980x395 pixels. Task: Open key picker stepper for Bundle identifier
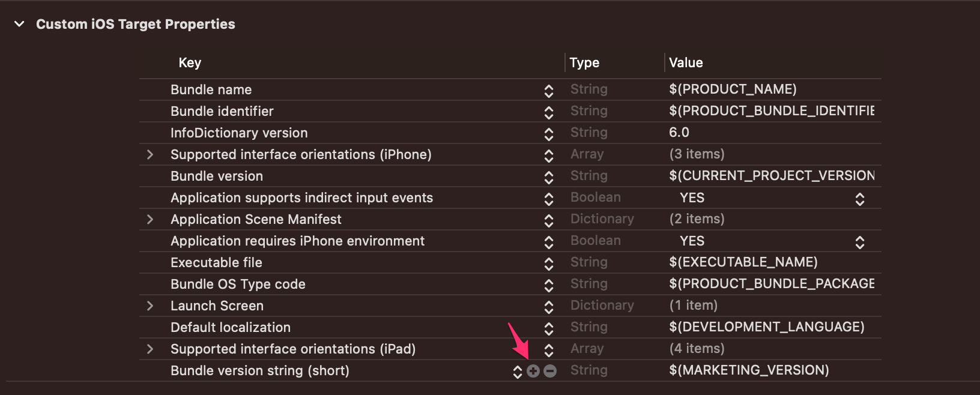click(x=549, y=112)
